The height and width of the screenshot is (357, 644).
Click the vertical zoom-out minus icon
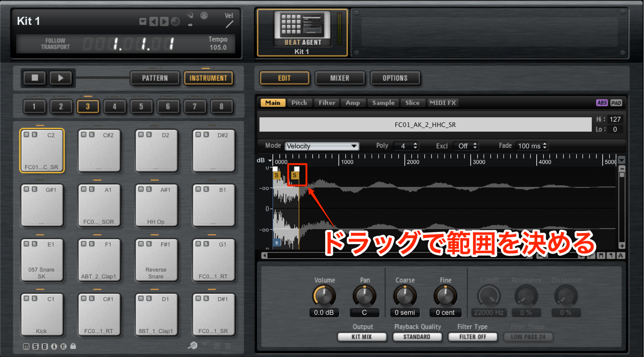click(x=622, y=169)
